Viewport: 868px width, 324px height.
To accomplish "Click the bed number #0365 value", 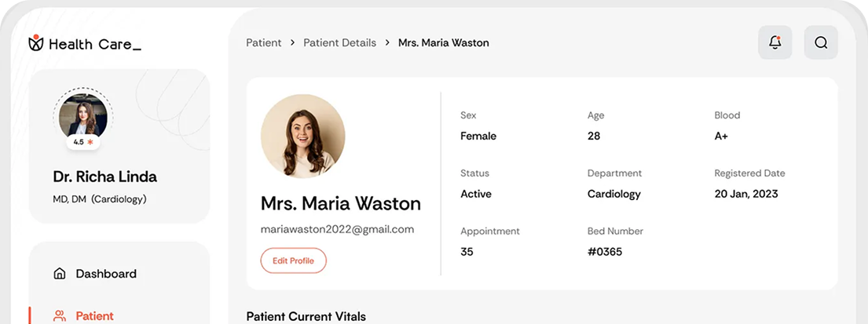I will coord(604,252).
